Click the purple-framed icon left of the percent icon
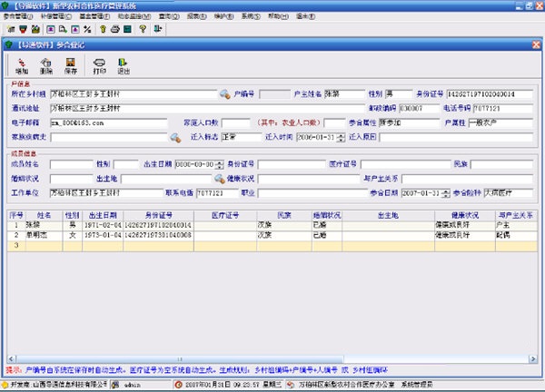 tap(75, 30)
